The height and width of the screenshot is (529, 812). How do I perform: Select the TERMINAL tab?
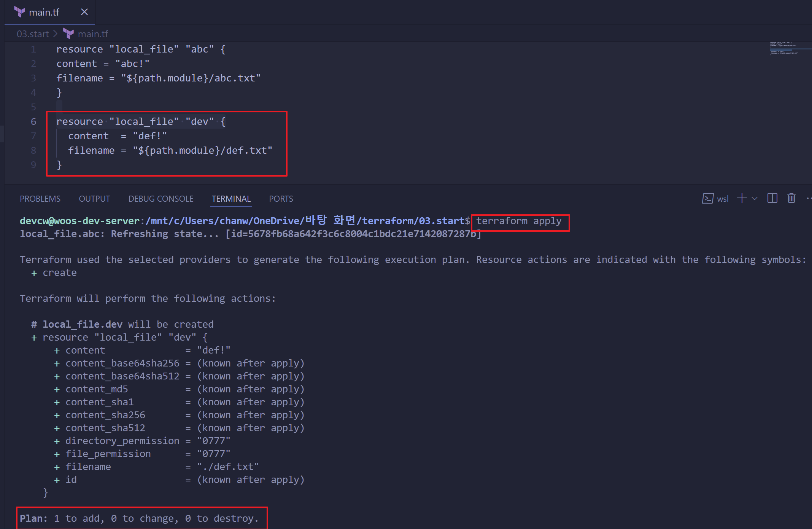[x=231, y=199]
